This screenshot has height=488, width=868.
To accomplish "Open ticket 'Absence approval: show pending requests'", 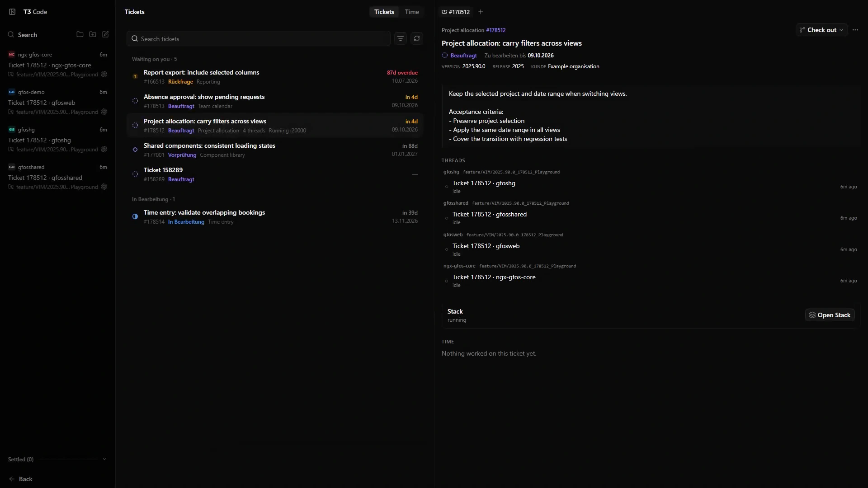I will (275, 101).
